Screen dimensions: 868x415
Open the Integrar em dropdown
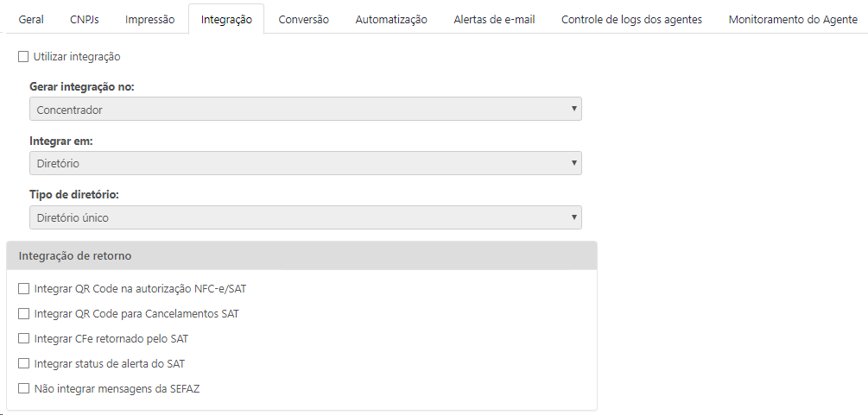[305, 163]
